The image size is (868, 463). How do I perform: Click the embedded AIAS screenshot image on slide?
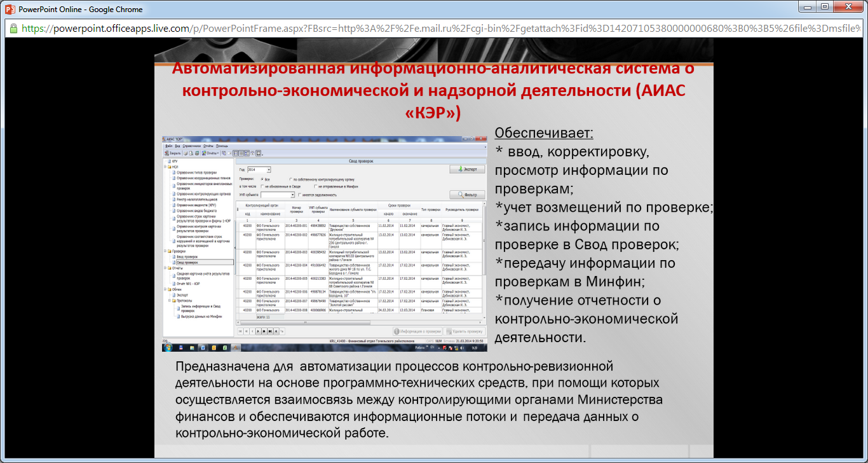pos(324,244)
